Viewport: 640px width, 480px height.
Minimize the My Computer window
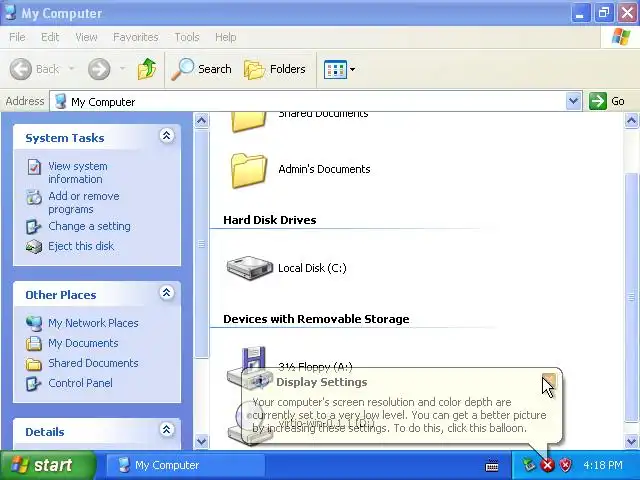[x=580, y=13]
